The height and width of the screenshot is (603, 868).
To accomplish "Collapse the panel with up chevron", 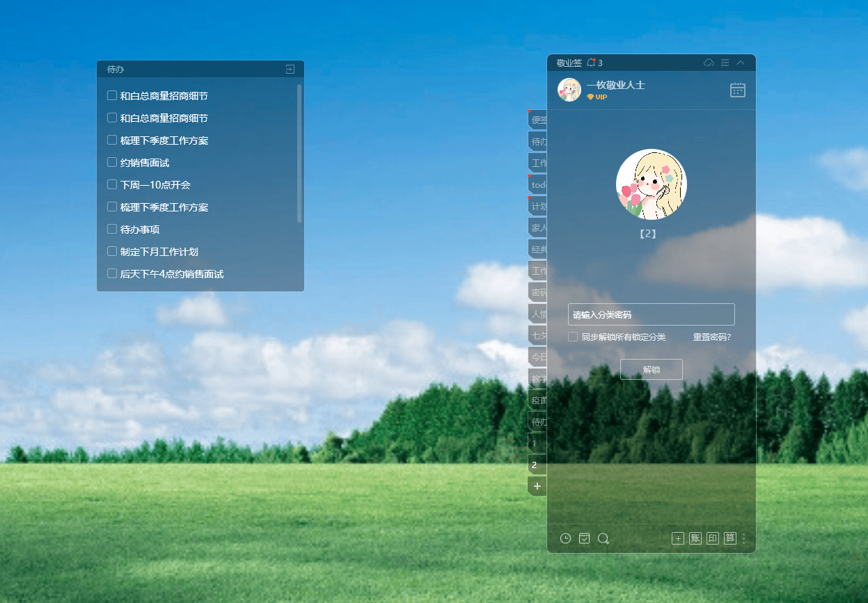I will 741,63.
